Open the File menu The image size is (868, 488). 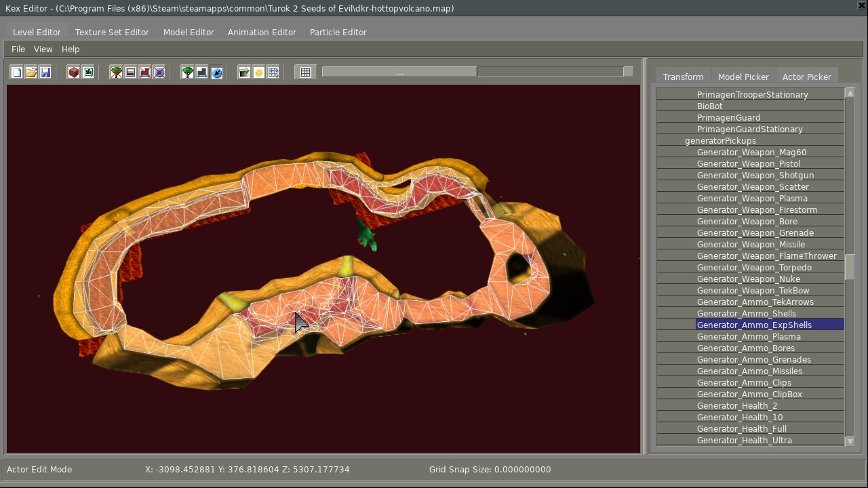click(x=18, y=49)
